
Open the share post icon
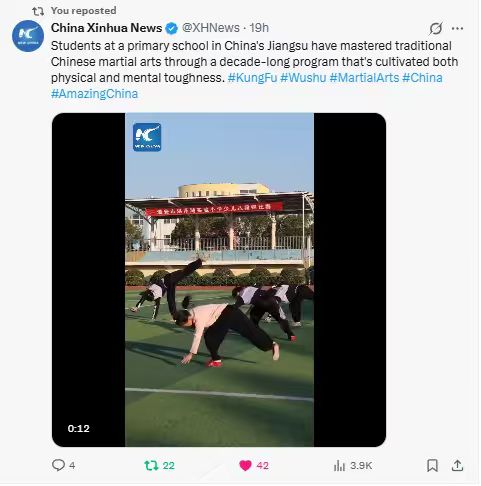pos(457,465)
